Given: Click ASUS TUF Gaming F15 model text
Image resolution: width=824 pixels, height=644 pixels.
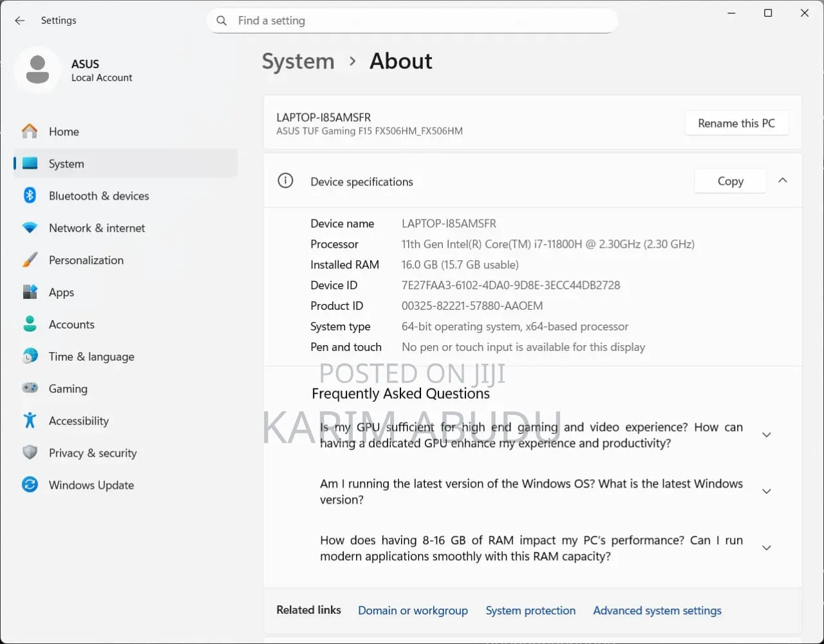Looking at the screenshot, I should tap(370, 131).
